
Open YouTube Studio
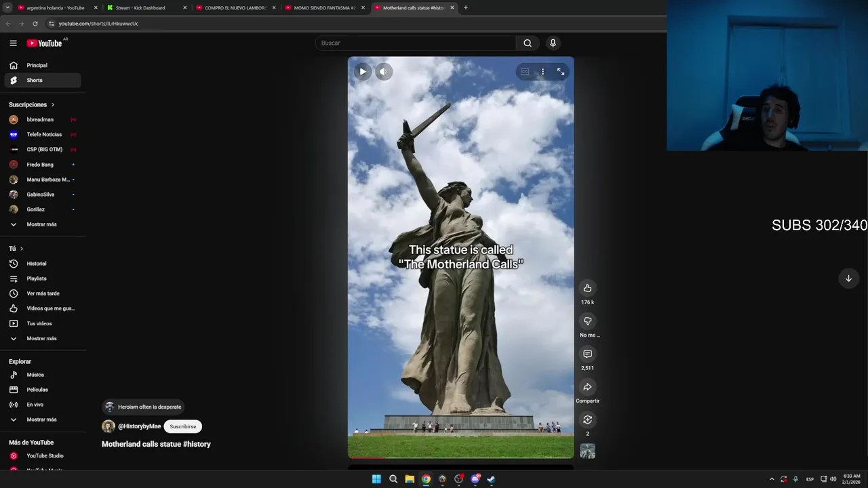click(x=43, y=455)
